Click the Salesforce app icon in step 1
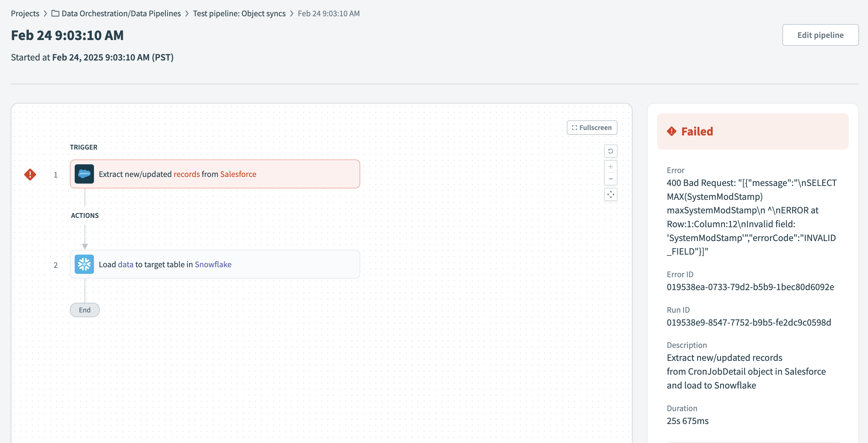Viewport: 868px width, 443px height. click(84, 174)
